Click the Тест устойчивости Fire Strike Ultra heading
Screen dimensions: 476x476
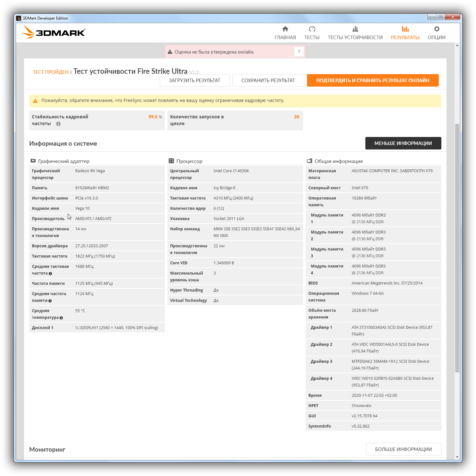click(x=131, y=71)
